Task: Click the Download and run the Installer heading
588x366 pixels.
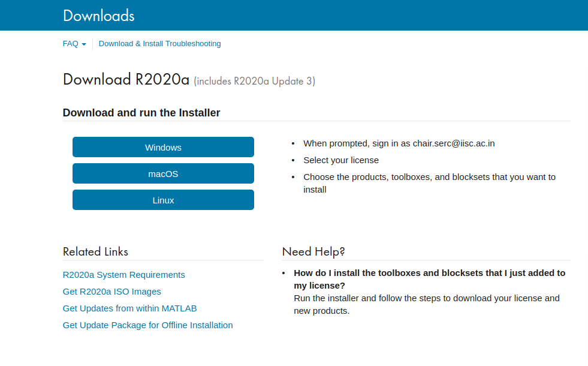Action: pyautogui.click(x=141, y=113)
